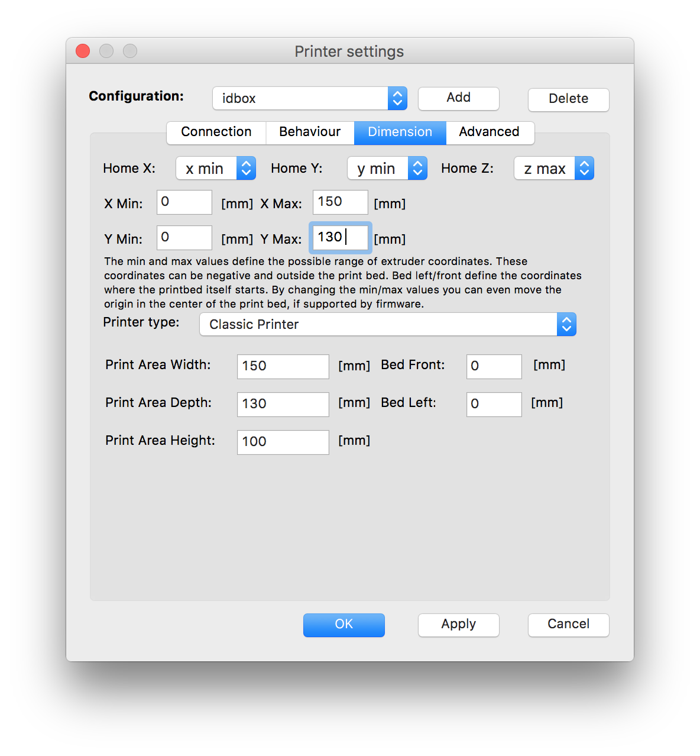700x756 pixels.
Task: Change the Home Z dropdown value
Action: [553, 169]
